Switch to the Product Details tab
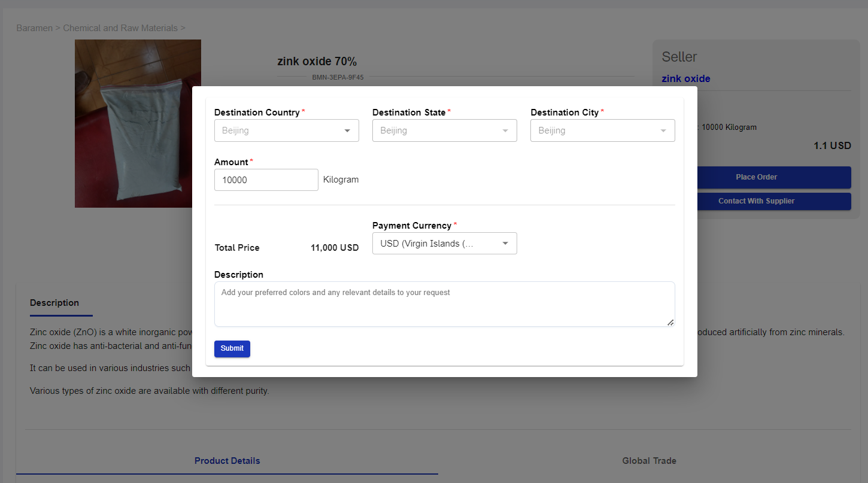 227,461
